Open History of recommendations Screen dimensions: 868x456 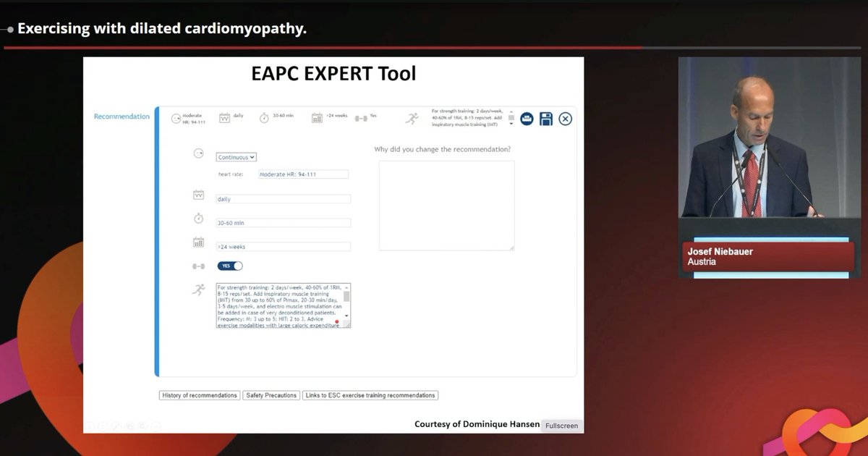click(x=200, y=395)
